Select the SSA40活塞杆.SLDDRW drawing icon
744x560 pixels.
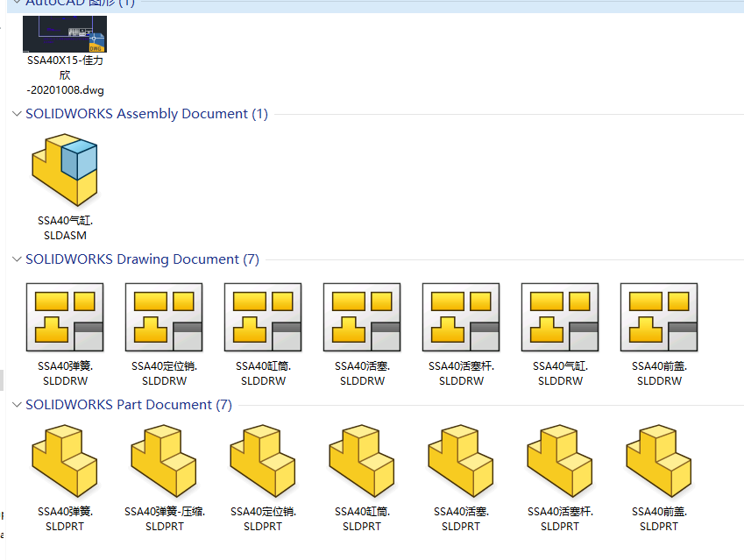coord(461,317)
